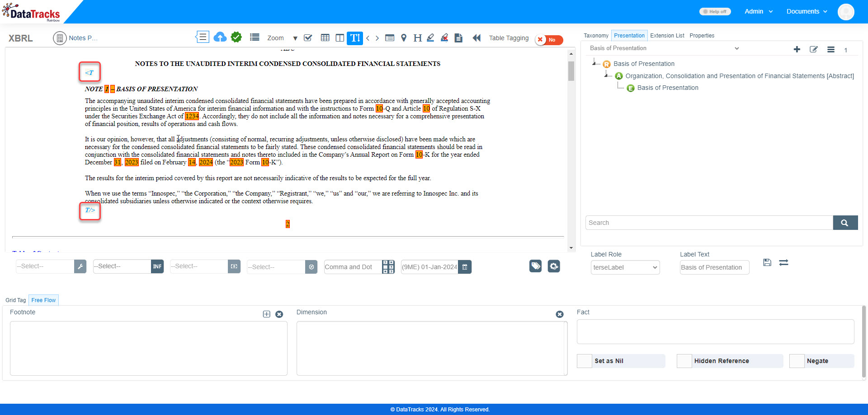Switch to the Taxonomy tab
Viewport: 868px width, 415px height.
pyautogui.click(x=596, y=36)
